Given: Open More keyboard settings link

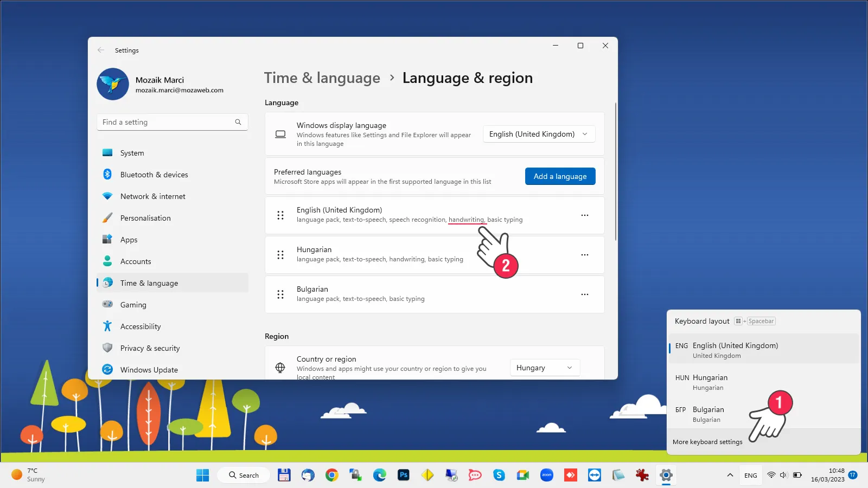Looking at the screenshot, I should coord(707,442).
